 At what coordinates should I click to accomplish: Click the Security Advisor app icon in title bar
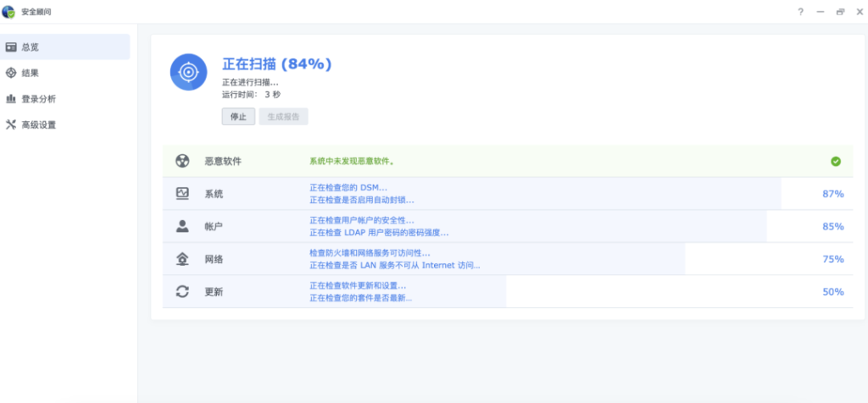click(x=9, y=11)
